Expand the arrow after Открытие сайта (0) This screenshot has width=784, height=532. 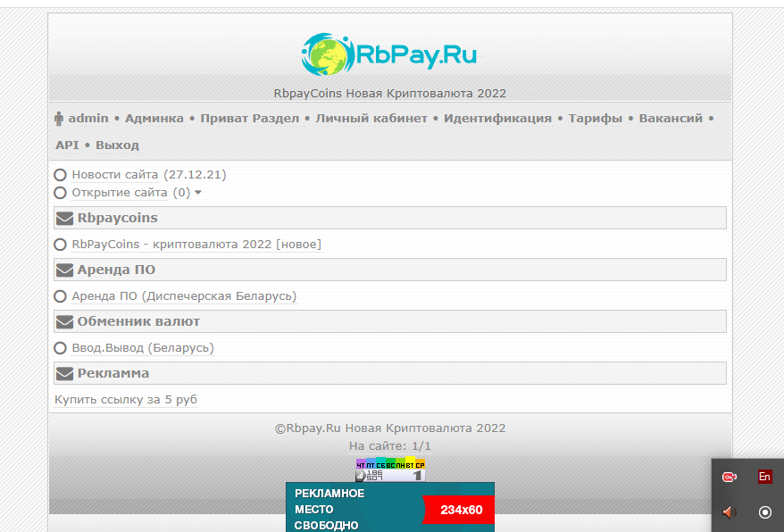coord(198,193)
